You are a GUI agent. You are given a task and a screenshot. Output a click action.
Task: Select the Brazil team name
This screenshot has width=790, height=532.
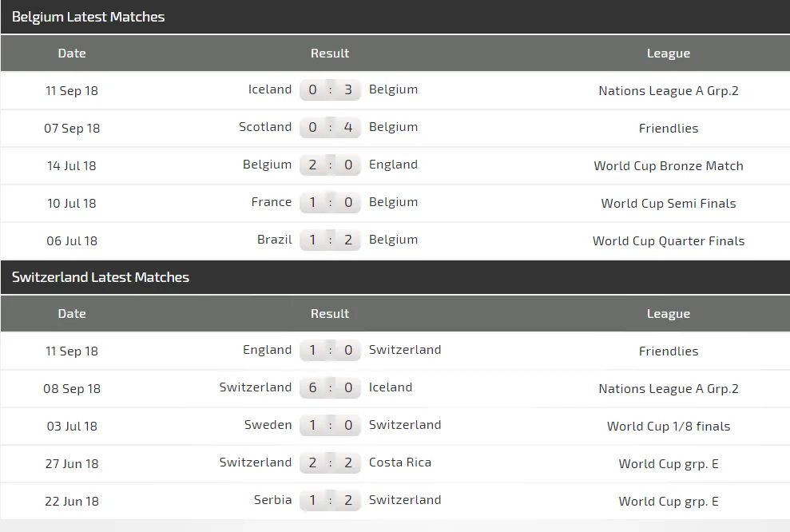pyautogui.click(x=275, y=240)
